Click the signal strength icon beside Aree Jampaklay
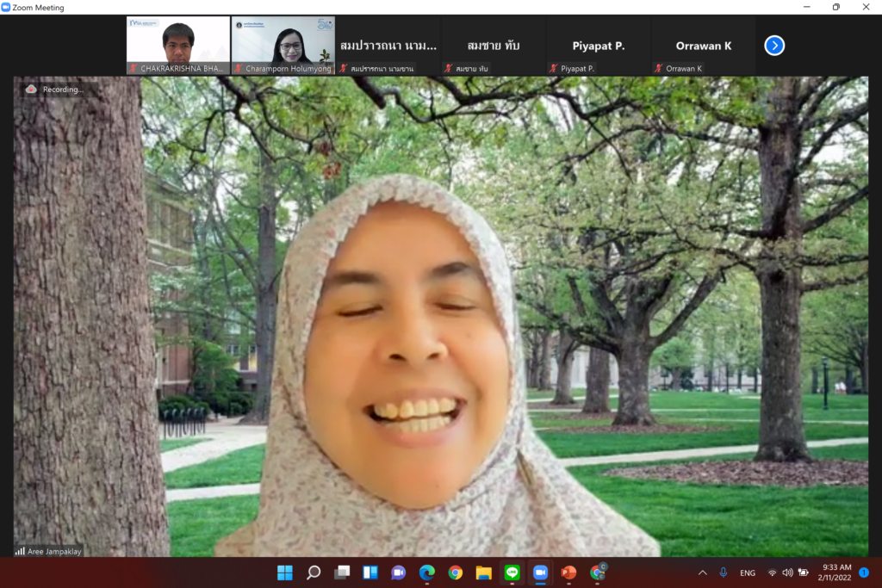The height and width of the screenshot is (588, 882). [20, 551]
